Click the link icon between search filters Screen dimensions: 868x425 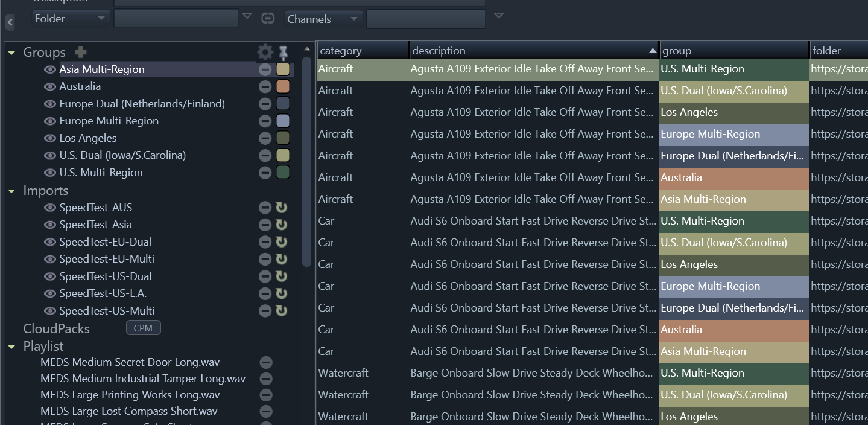pos(268,18)
